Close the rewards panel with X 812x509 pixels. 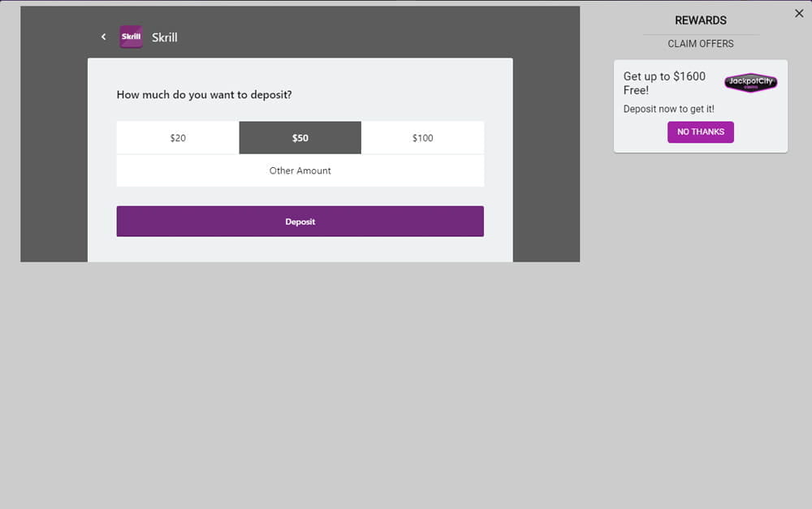799,14
